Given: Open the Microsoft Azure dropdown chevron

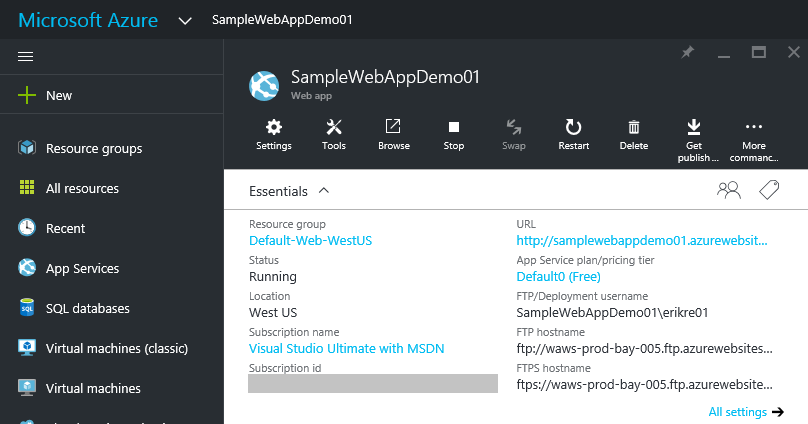Looking at the screenshot, I should click(x=184, y=20).
